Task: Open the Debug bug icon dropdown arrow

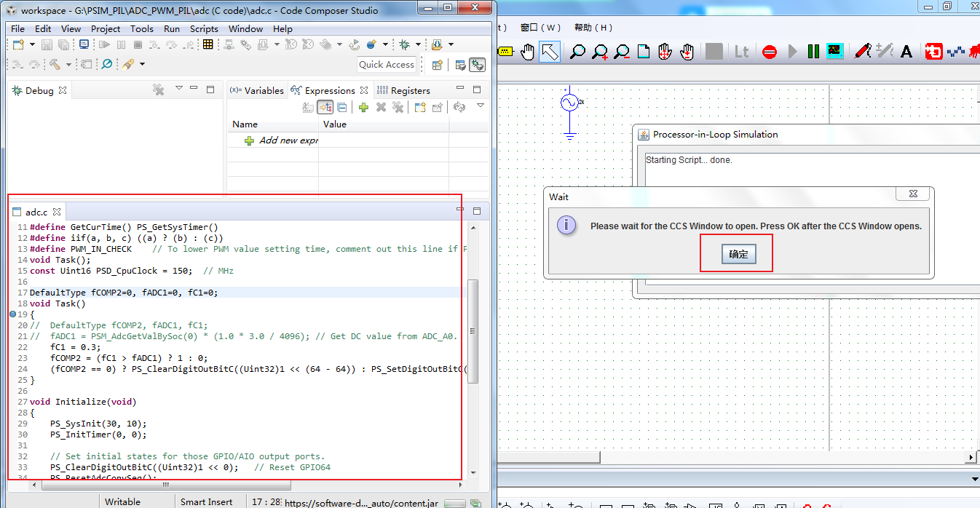Action: click(x=418, y=45)
